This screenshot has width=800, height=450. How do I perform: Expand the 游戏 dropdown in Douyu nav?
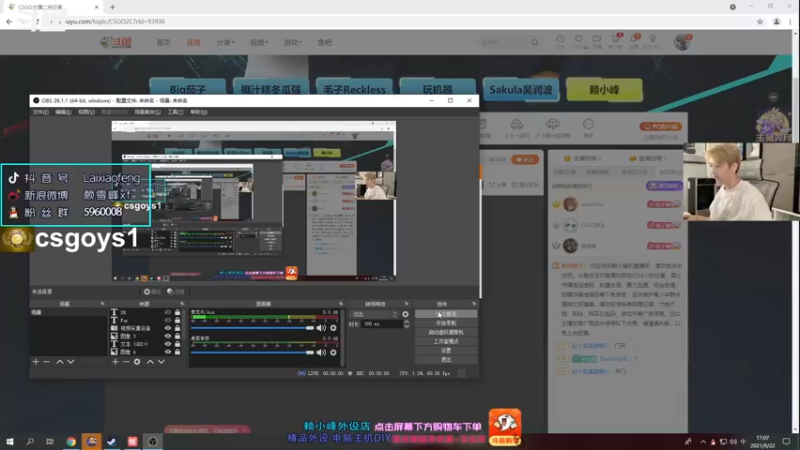tap(292, 42)
